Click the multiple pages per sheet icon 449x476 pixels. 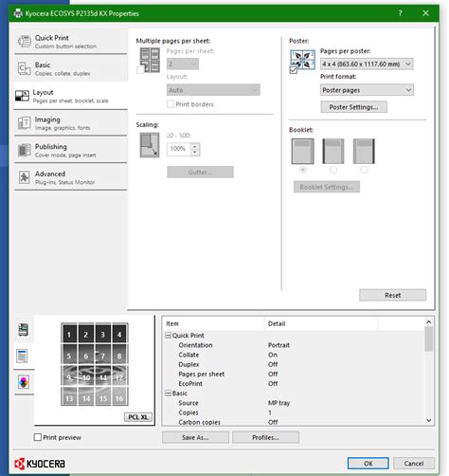pyautogui.click(x=150, y=60)
